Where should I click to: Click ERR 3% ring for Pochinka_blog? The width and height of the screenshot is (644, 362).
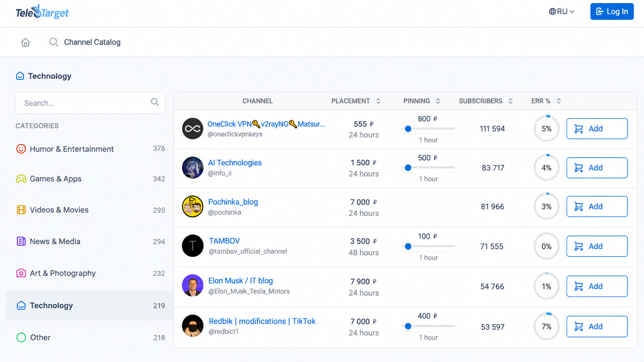pos(547,207)
